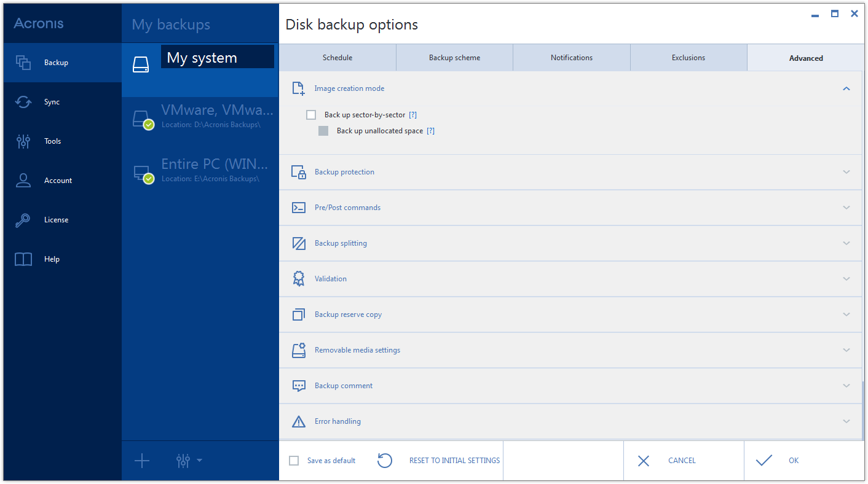
Task: Collapse the Image creation mode section
Action: (846, 88)
